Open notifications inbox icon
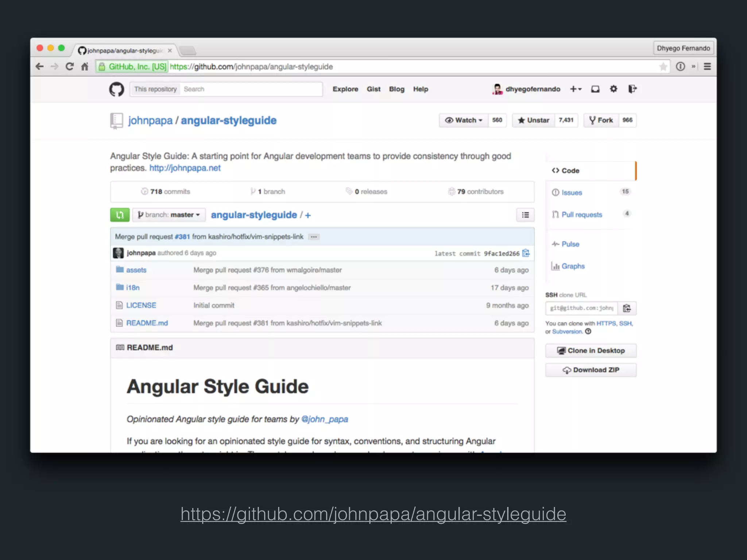This screenshot has width=747, height=560. pos(595,89)
